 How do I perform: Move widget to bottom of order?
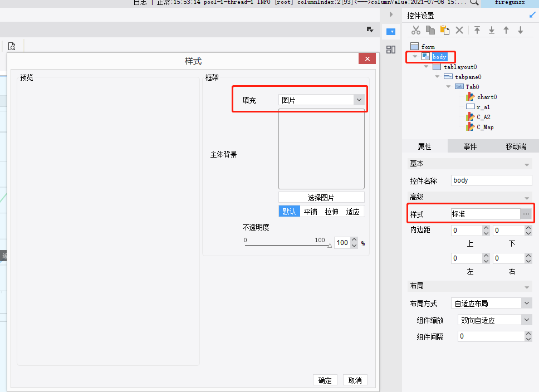tap(492, 30)
